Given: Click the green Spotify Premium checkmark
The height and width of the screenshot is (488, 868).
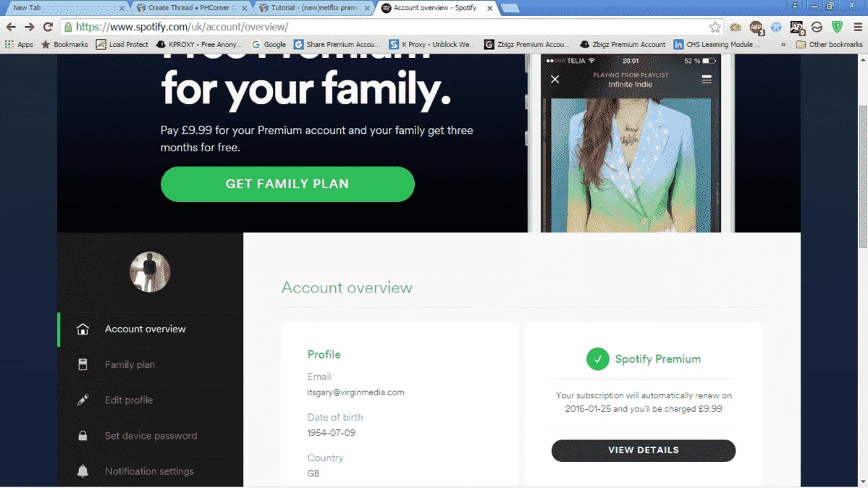Looking at the screenshot, I should pyautogui.click(x=597, y=359).
